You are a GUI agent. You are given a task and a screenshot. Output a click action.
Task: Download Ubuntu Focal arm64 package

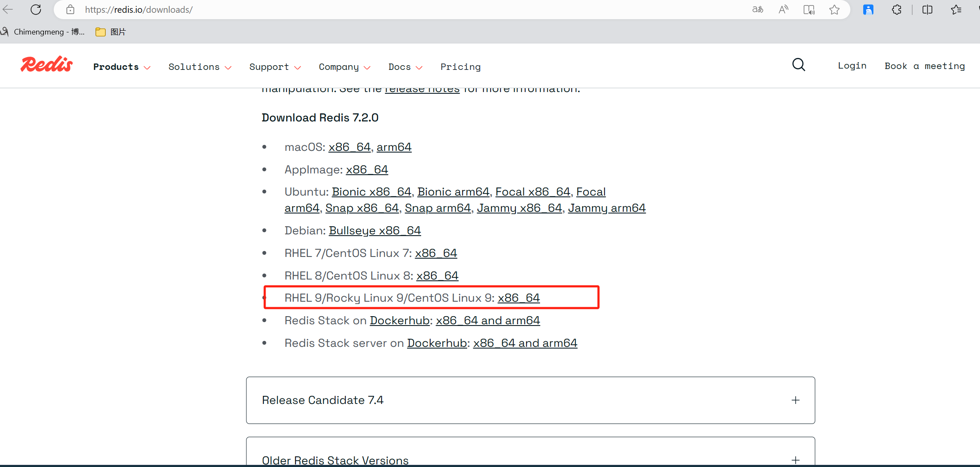[x=591, y=192]
